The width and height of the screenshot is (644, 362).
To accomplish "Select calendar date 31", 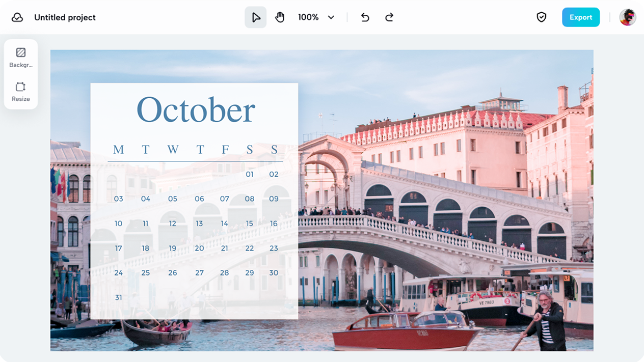I will (x=118, y=297).
